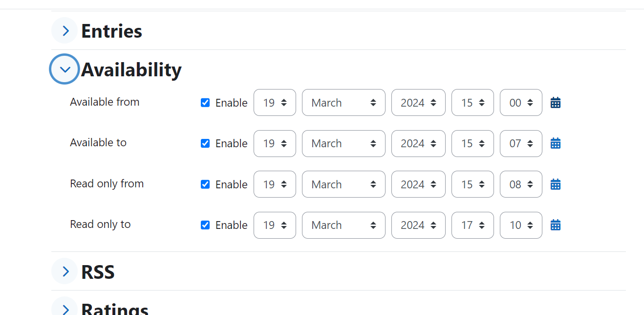Toggle Enable checkbox for Read only from
The image size is (644, 315).
point(205,184)
